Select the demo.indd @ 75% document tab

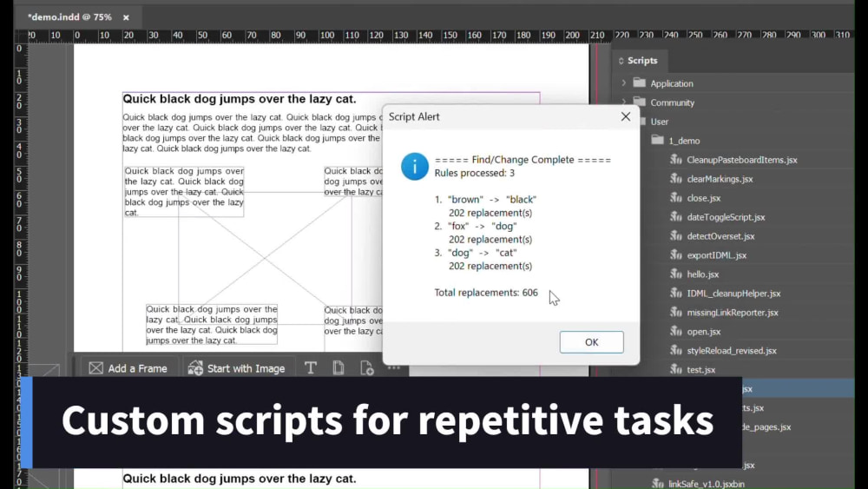tap(69, 17)
